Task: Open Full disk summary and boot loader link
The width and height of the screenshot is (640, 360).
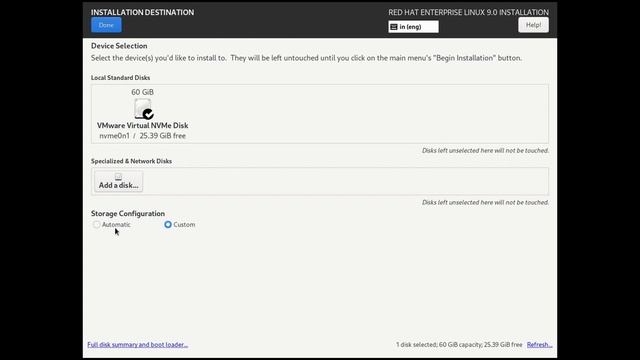Action: coord(138,344)
